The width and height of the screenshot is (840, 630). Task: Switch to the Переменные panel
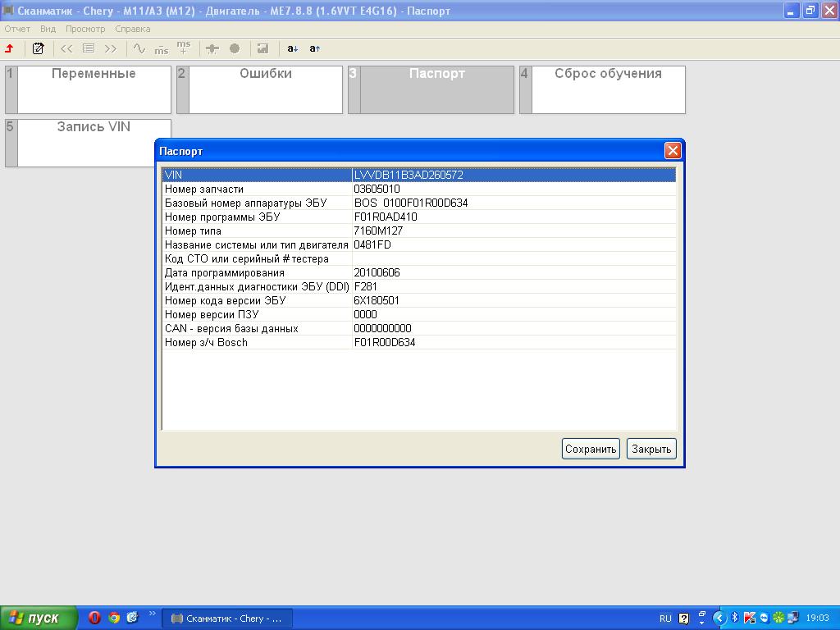(x=94, y=89)
